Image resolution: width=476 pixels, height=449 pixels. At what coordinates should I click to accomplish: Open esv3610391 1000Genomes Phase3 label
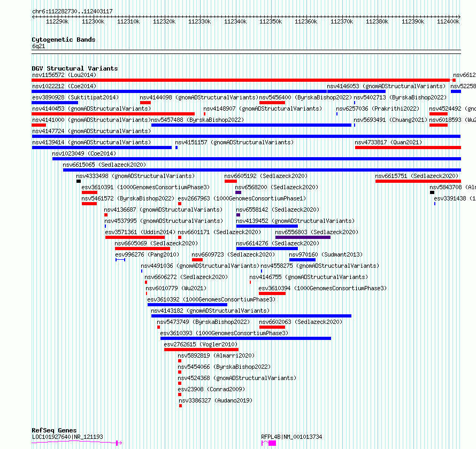145,187
